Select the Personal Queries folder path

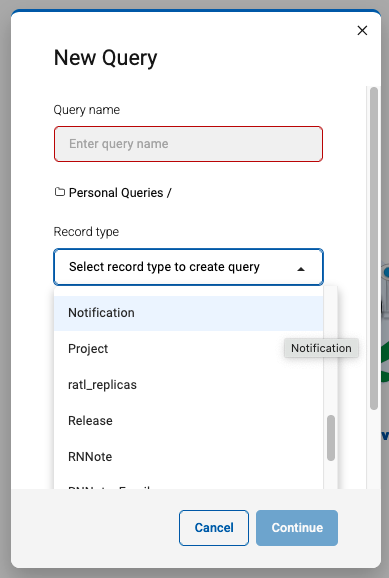click(120, 192)
